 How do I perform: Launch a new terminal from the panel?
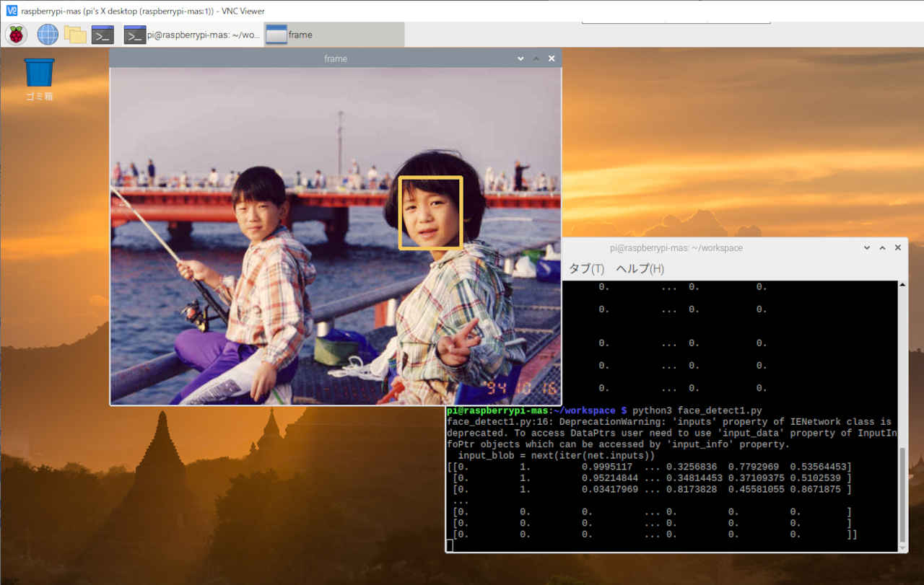[103, 35]
